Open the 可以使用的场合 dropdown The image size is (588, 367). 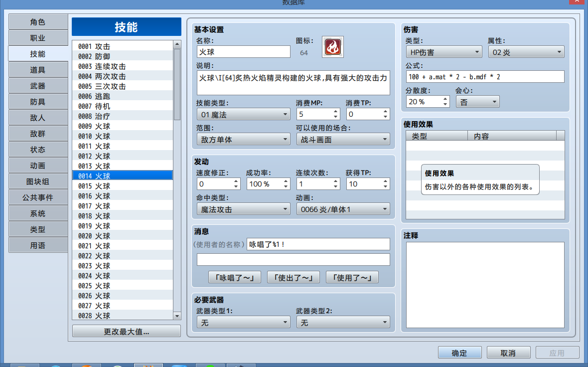(343, 140)
